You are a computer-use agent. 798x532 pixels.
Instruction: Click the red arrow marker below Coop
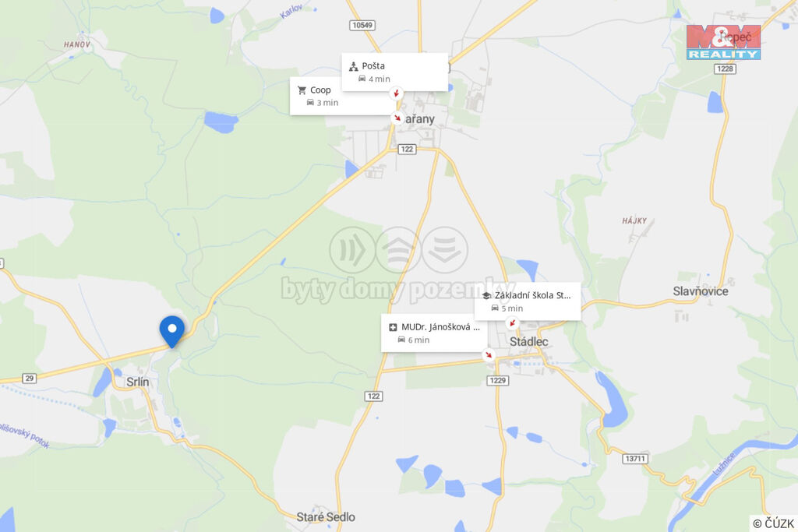coord(397,118)
